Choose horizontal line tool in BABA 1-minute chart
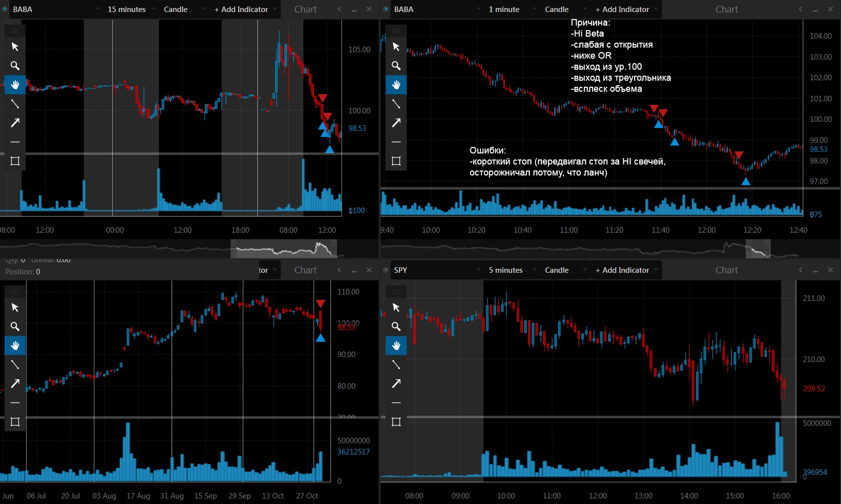Viewport: 841px width, 504px height. [x=396, y=142]
